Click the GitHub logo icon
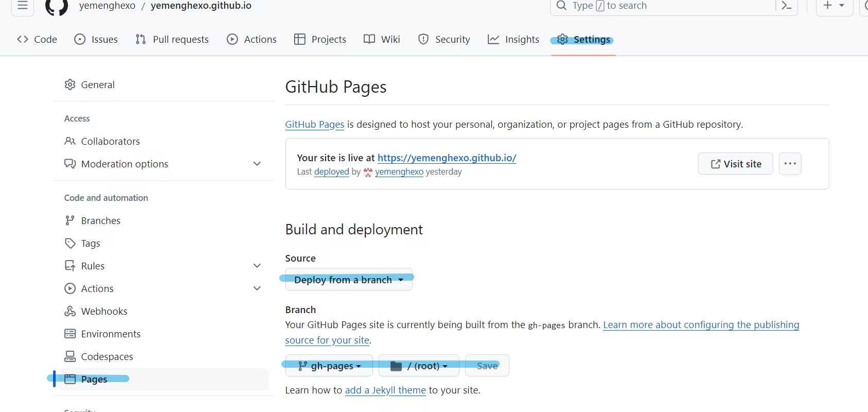 tap(57, 7)
